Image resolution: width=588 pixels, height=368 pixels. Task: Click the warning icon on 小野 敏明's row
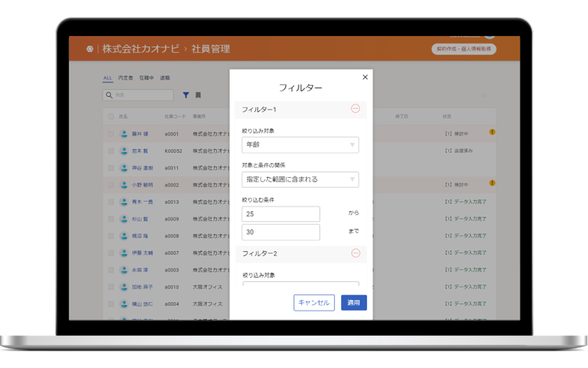pos(492,183)
